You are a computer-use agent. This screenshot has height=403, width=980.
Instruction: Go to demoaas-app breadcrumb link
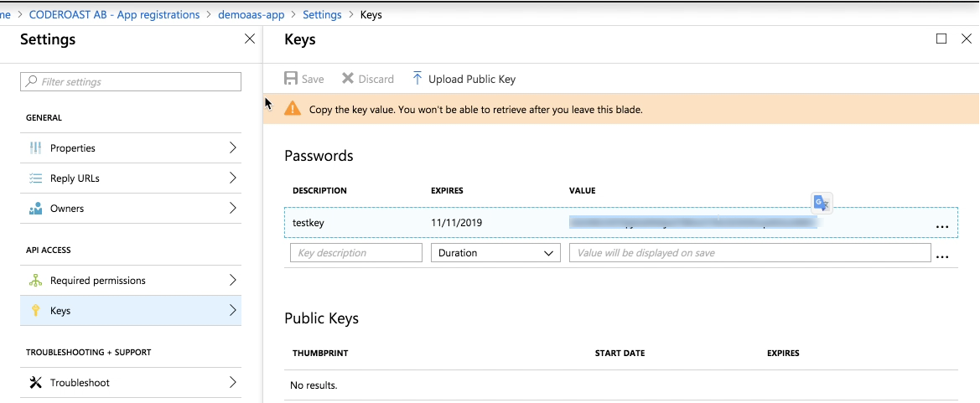coord(251,14)
